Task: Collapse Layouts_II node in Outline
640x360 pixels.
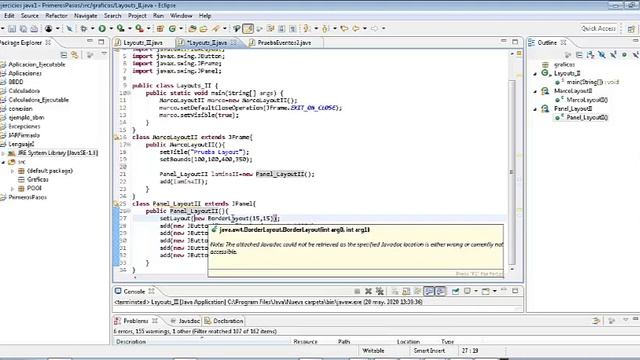Action: click(x=536, y=74)
